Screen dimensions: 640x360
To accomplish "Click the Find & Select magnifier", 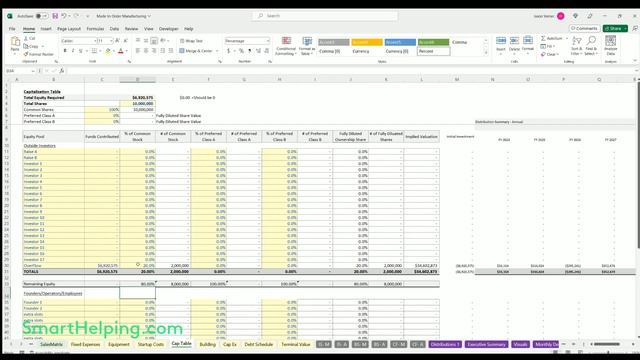I will point(591,40).
